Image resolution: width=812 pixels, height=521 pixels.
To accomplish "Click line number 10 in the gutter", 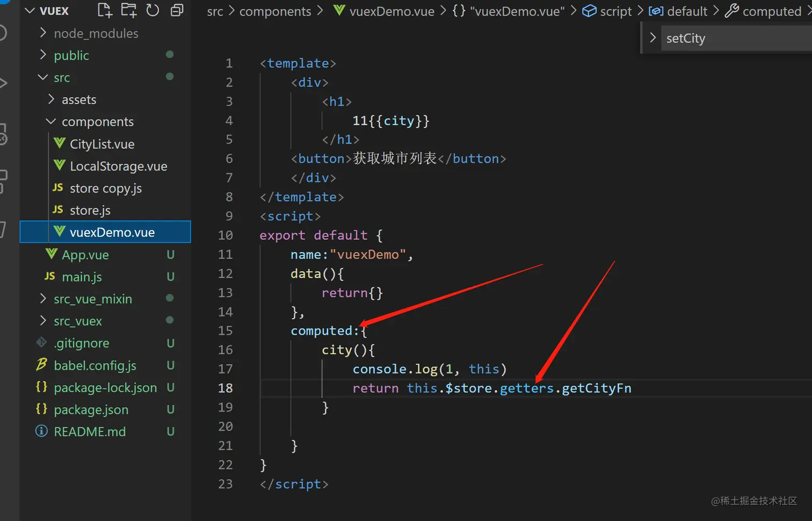I will pyautogui.click(x=226, y=235).
